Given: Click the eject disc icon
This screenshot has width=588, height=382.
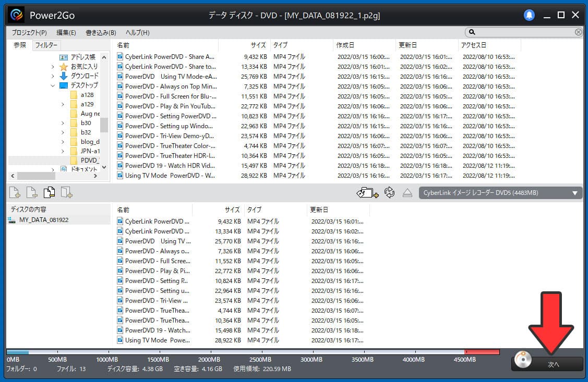Looking at the screenshot, I should coord(407,193).
